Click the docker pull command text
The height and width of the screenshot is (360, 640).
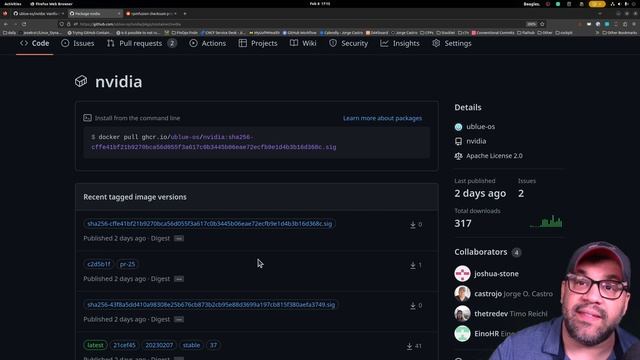point(214,142)
